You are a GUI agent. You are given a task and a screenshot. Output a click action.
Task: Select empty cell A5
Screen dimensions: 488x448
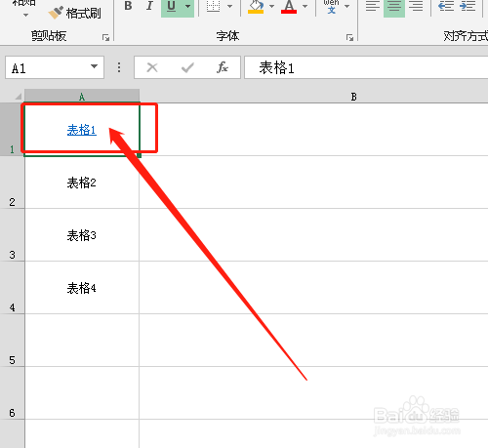82,341
